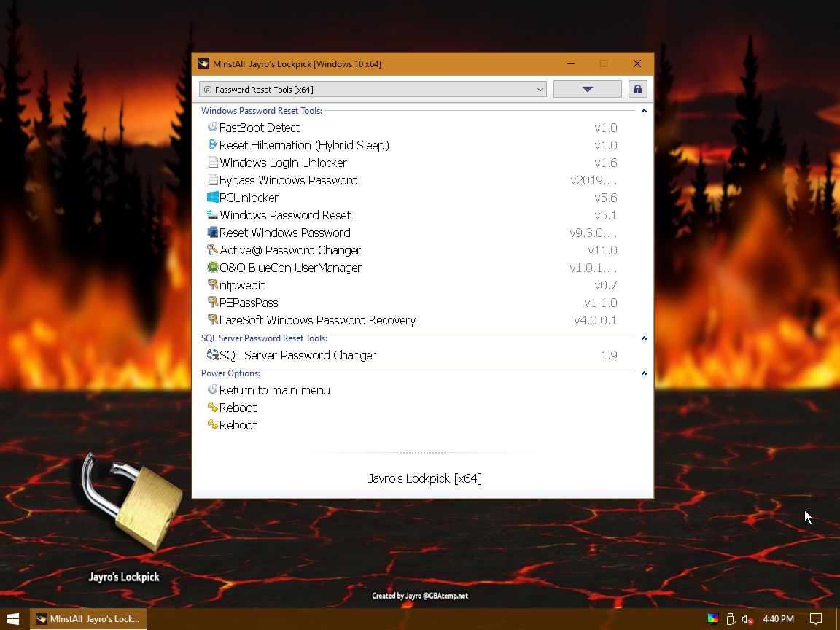Click the FastBoot Detect icon

coord(213,127)
